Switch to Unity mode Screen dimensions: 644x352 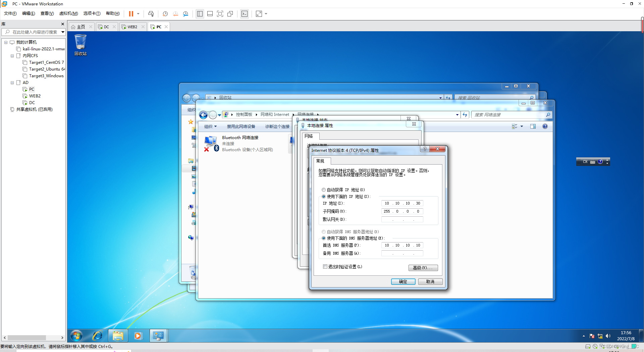pos(230,14)
